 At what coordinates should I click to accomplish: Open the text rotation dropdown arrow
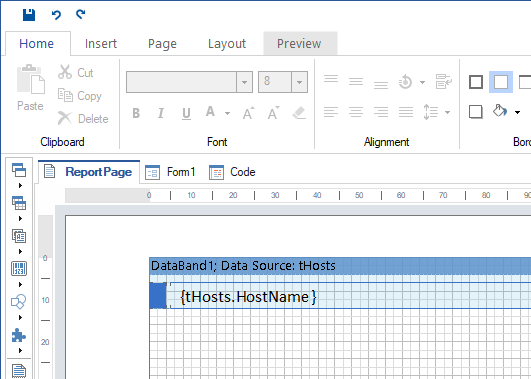tap(422, 82)
